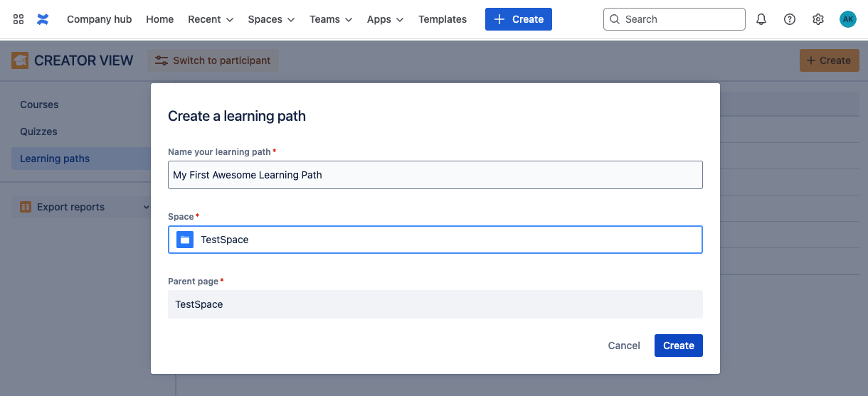Go to Templates in the top navigation
The image size is (868, 396).
click(443, 19)
